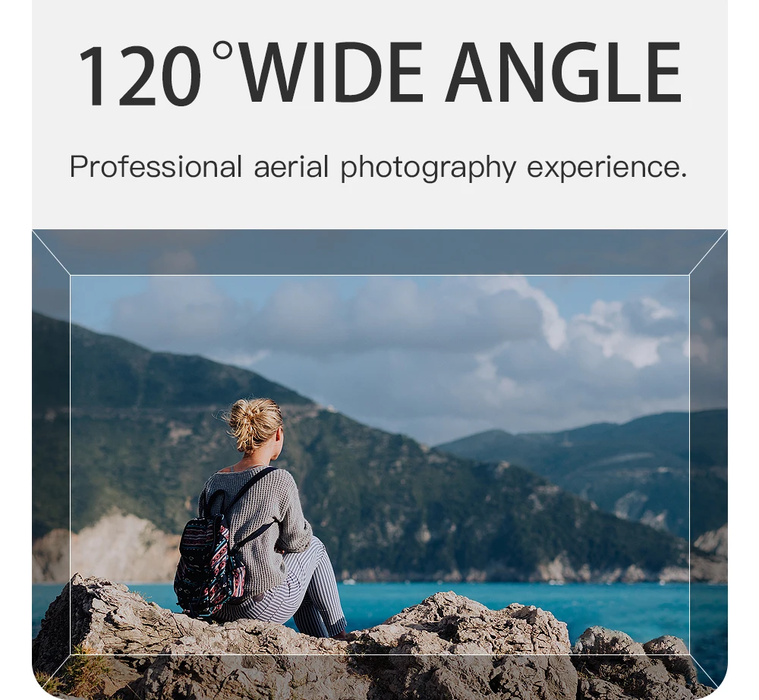Click the word "WIDE" in the headline
759x700 pixels.
point(330,73)
